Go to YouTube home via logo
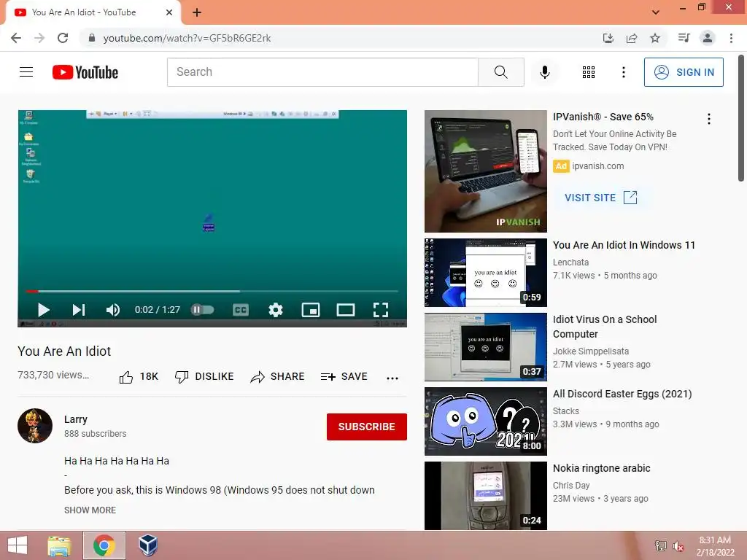The width and height of the screenshot is (747, 560). tap(85, 72)
